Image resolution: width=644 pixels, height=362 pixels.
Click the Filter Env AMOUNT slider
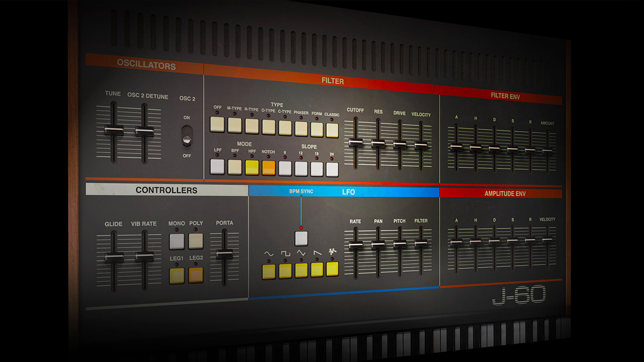[548, 151]
